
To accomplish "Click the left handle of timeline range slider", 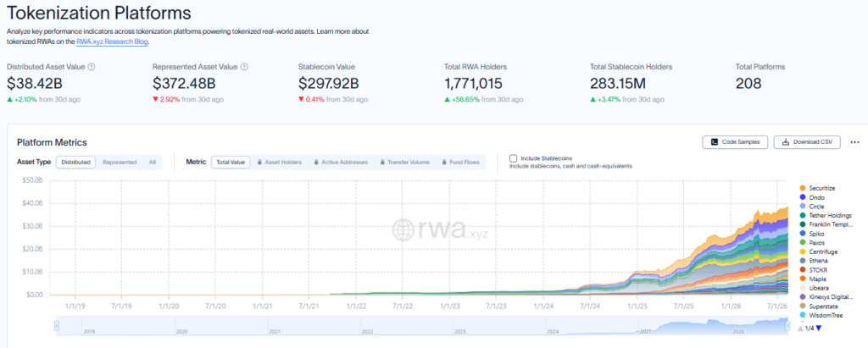I will click(x=57, y=326).
